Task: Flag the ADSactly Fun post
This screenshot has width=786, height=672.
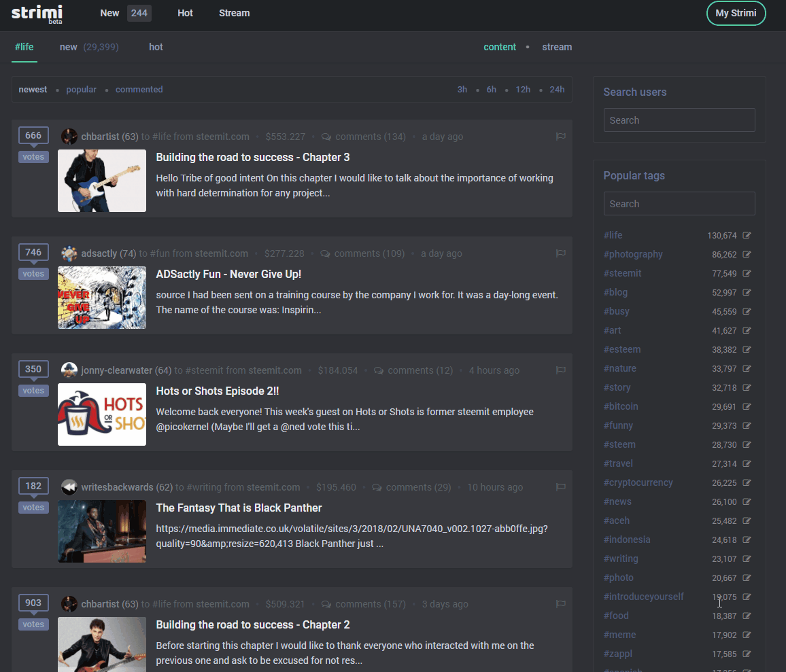Action: (560, 253)
